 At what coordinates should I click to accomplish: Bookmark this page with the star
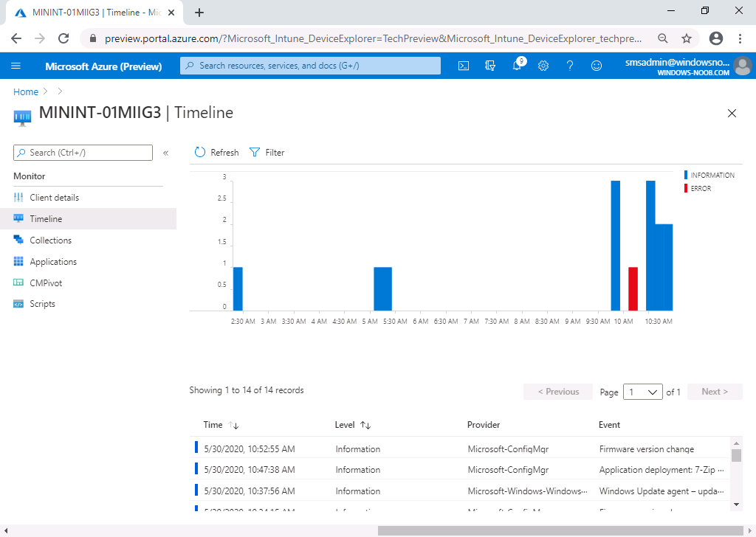[x=687, y=38]
